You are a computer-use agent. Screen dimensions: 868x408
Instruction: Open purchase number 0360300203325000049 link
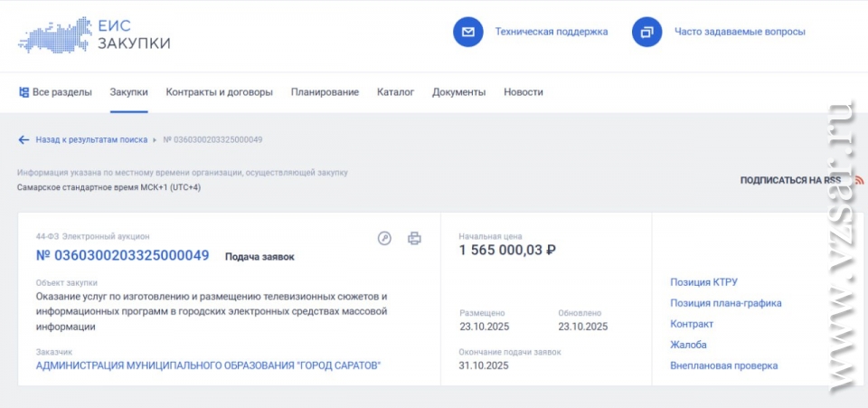(x=122, y=256)
